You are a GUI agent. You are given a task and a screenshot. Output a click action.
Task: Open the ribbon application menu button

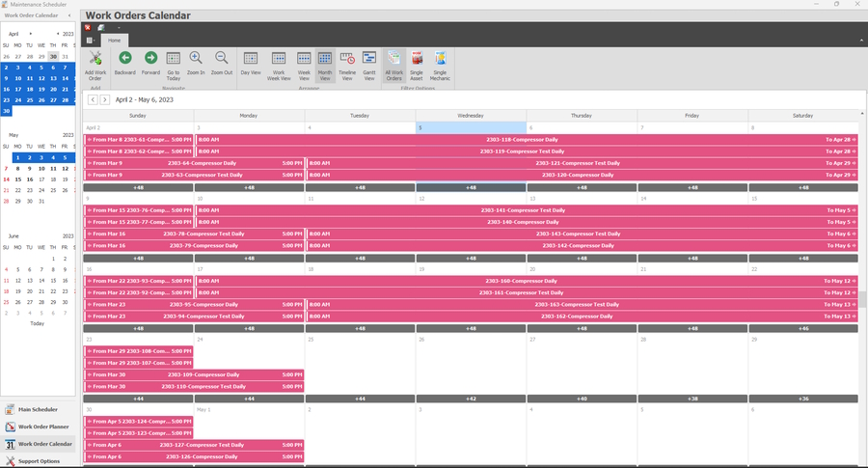91,41
